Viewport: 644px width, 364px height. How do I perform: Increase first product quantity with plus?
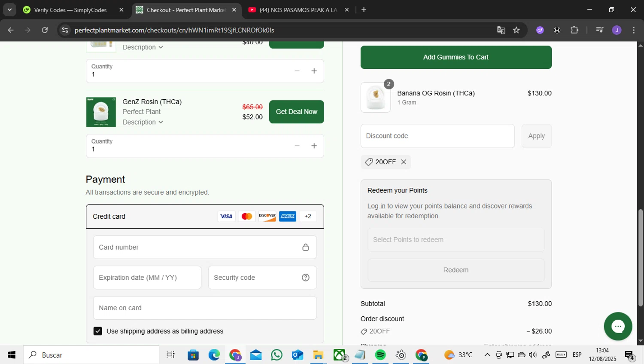click(314, 71)
